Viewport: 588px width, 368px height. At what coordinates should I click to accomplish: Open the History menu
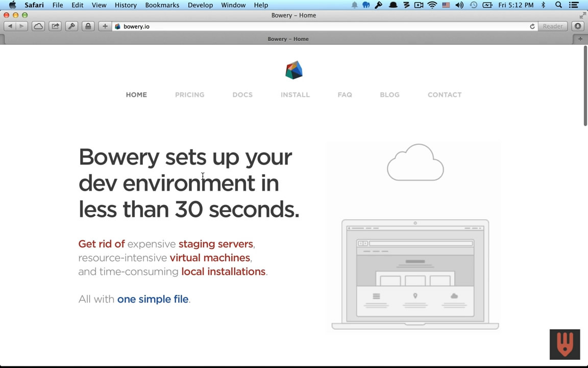point(126,5)
